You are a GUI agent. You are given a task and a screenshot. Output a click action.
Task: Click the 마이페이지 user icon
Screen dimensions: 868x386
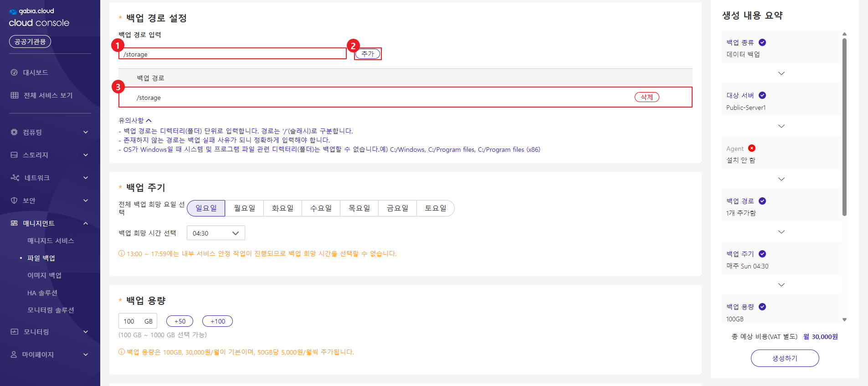[x=14, y=355]
